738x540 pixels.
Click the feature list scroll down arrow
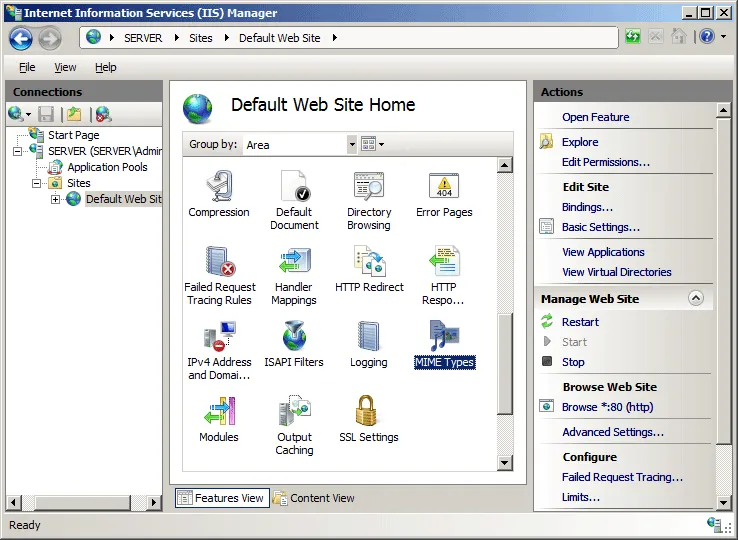505,463
